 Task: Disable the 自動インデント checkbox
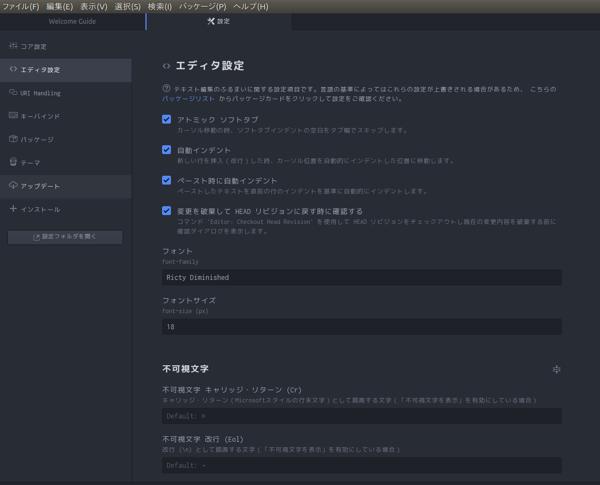tap(166, 150)
